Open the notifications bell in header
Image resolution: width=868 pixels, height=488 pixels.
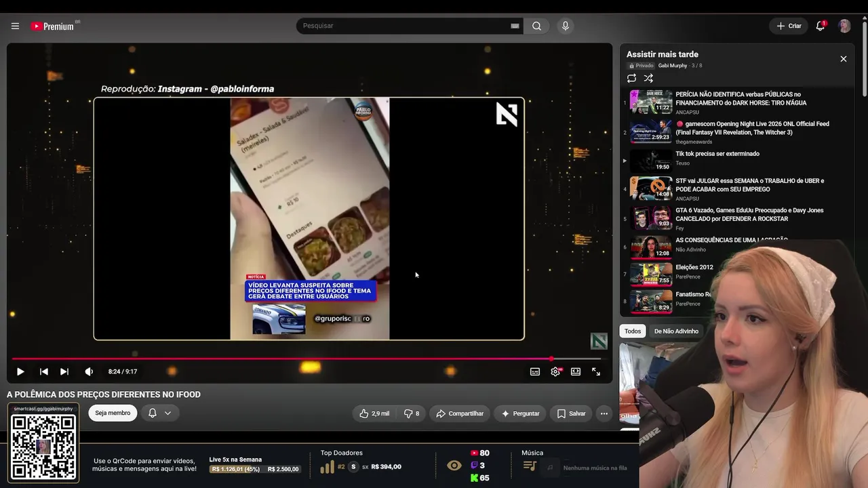[821, 26]
